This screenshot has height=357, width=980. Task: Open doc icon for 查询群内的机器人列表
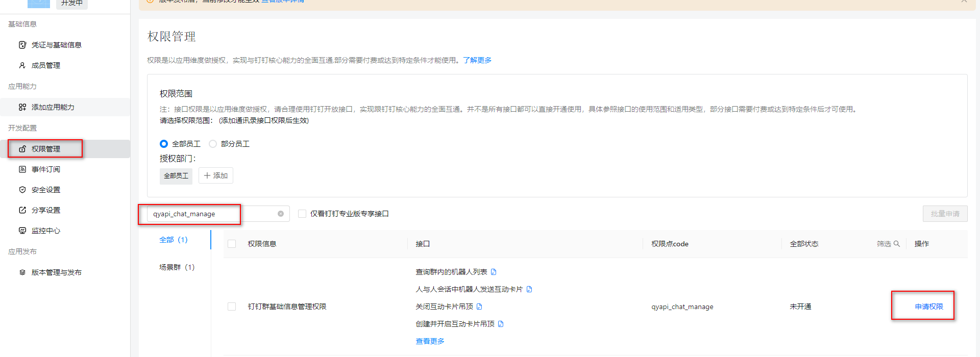pyautogui.click(x=494, y=272)
